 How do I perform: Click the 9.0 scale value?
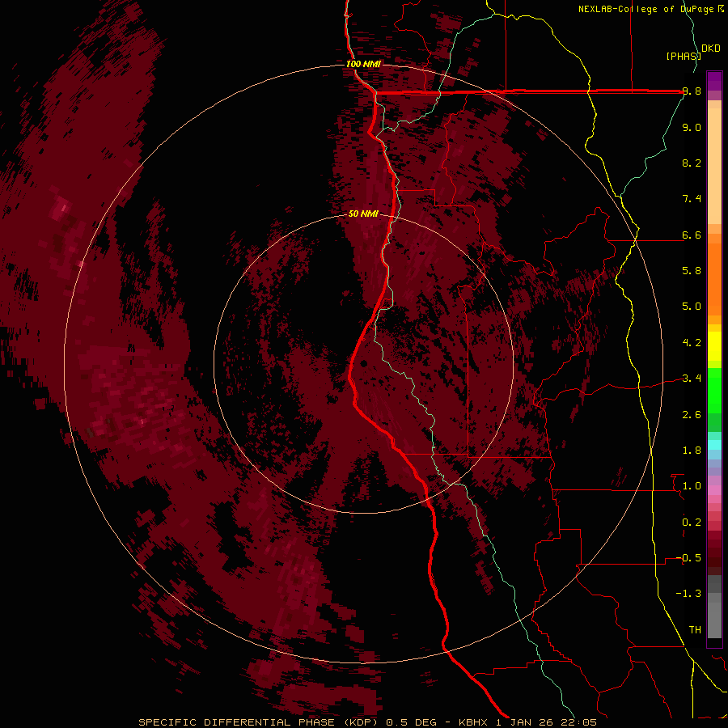point(692,128)
